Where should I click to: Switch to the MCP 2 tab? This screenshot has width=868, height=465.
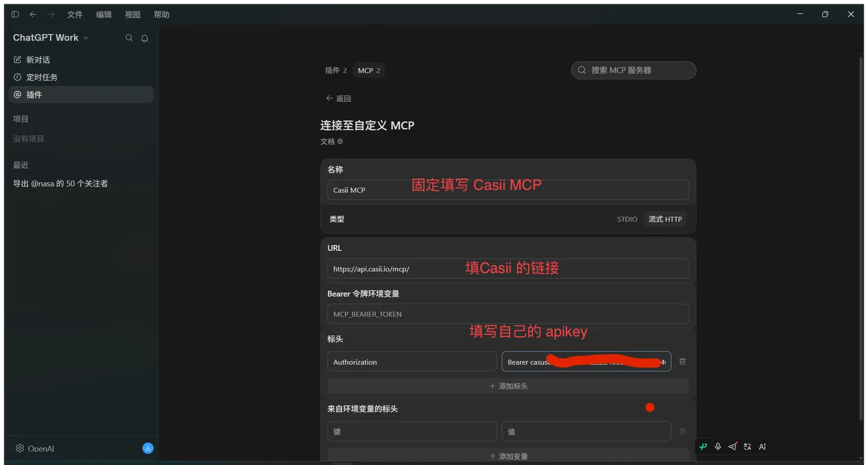369,71
